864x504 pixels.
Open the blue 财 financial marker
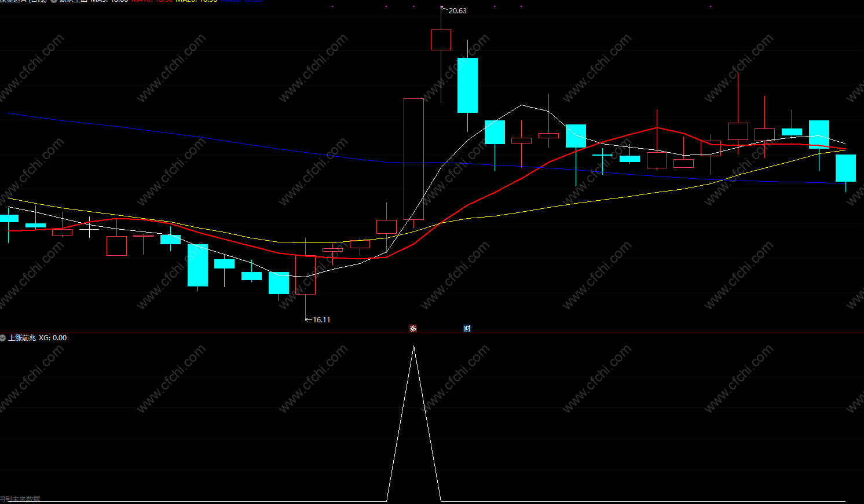[467, 329]
